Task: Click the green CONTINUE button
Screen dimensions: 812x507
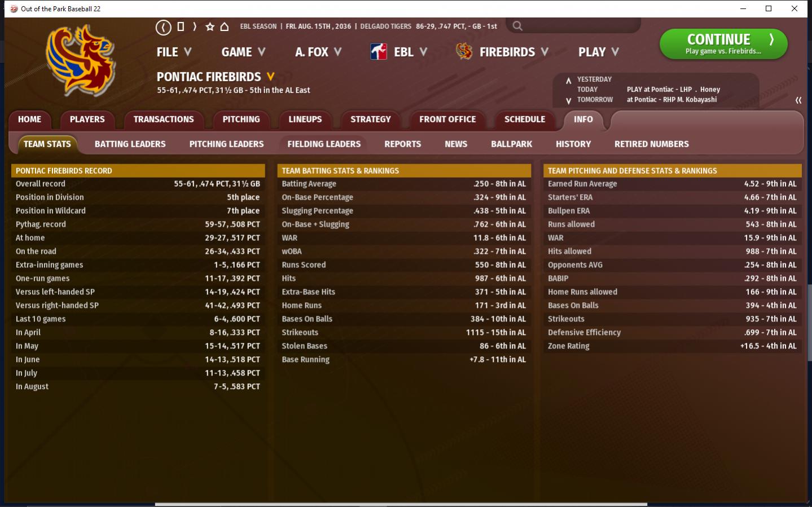Action: tap(723, 44)
